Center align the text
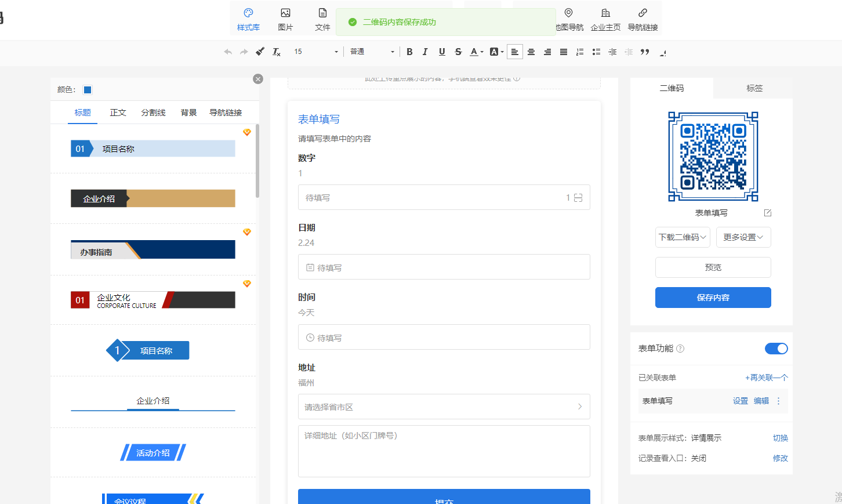The height and width of the screenshot is (504, 842). 531,52
